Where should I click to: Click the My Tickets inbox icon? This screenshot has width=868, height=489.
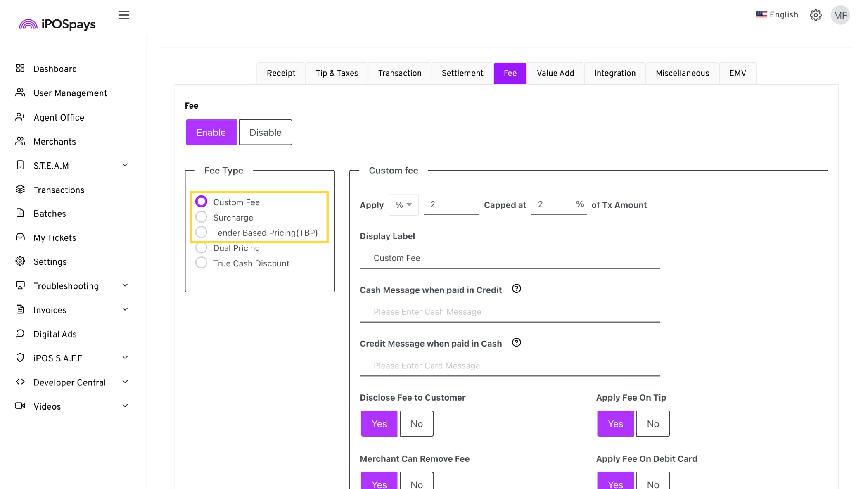click(x=20, y=237)
